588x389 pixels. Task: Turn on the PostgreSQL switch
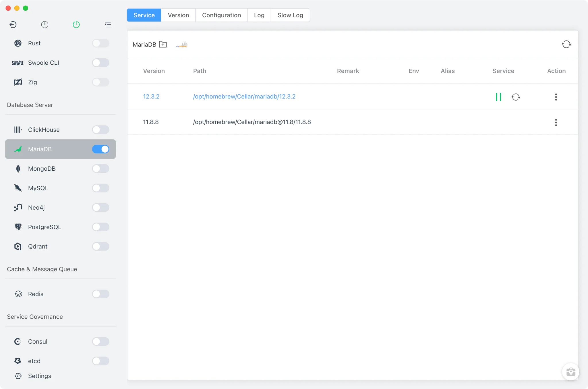click(100, 227)
